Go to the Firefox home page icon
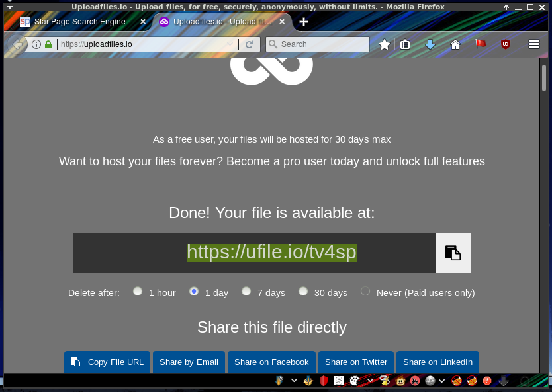Image resolution: width=552 pixels, height=392 pixels. [x=455, y=44]
